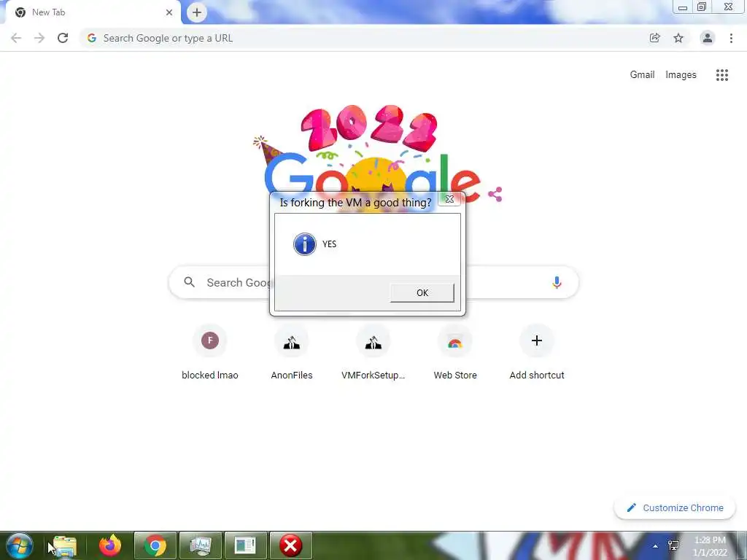Click the dialog title 'Is forking the VM a good thing?'

(x=355, y=203)
